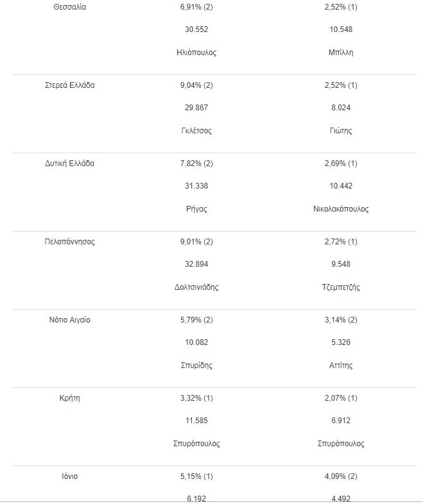Image resolution: width=423 pixels, height=504 pixels.
Task: Select the name Νικολακόπουλος
Action: click(340, 209)
